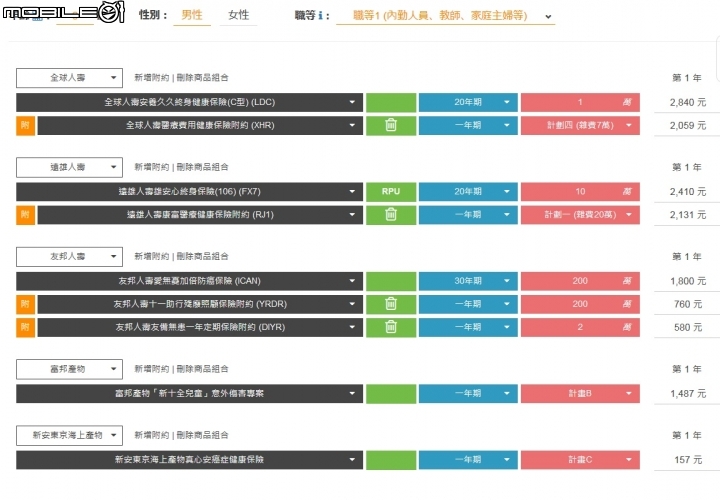Screen dimensions: 720x500
Task: Click 新增附約 link for 遠雄人壽
Action: point(152,167)
